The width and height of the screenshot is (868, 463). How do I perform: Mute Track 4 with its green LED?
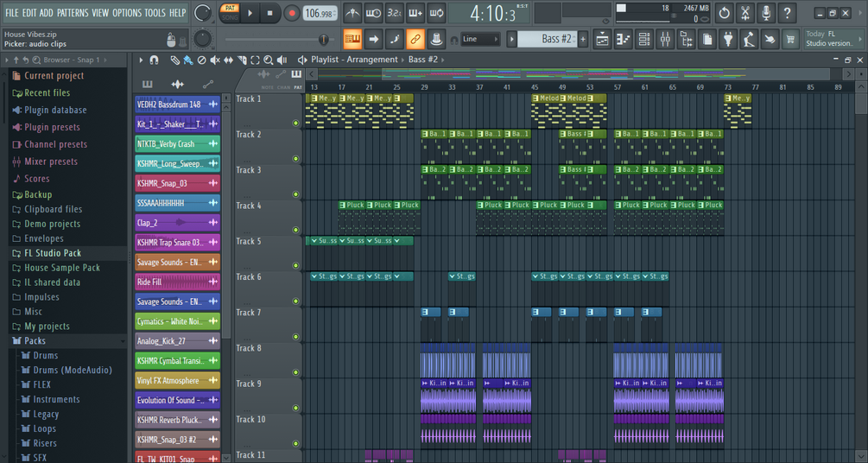[x=295, y=230]
